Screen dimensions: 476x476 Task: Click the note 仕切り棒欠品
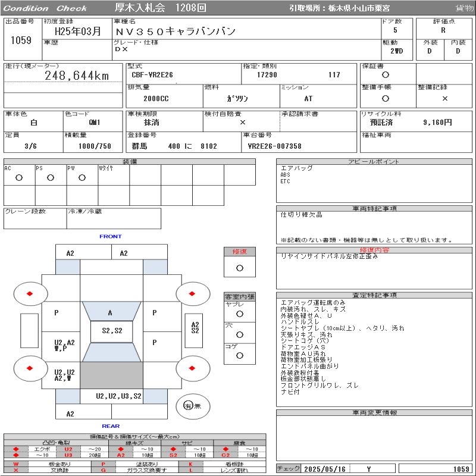[x=302, y=215]
